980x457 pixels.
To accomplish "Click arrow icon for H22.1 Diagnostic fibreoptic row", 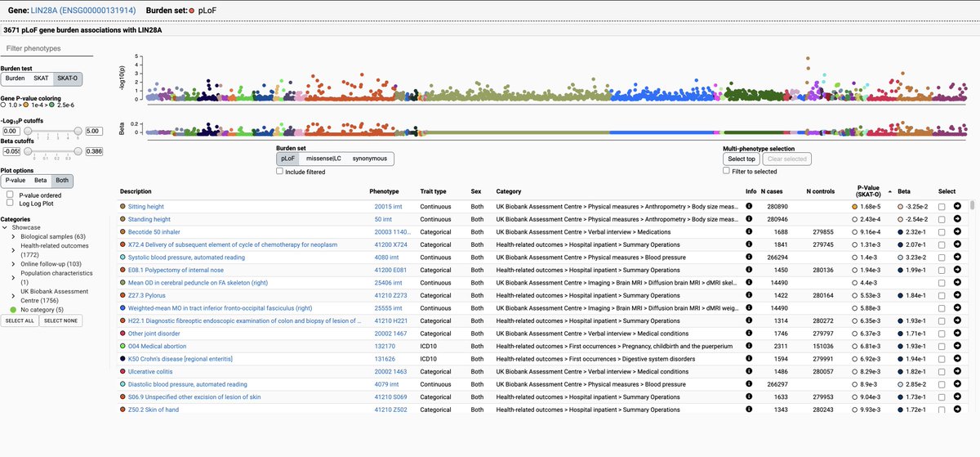I will [957, 320].
